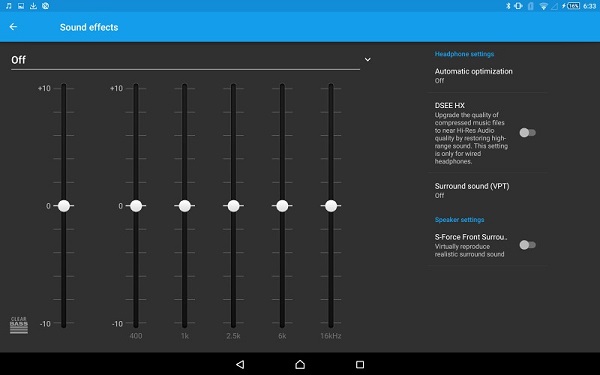Tap the battery indicator icon
Viewport: 600px width, 375px height.
[571, 6]
